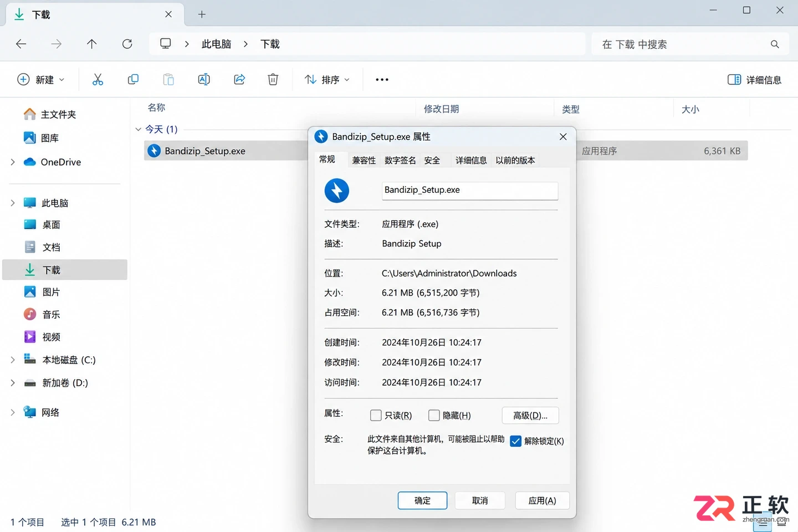Click the search magnifier icon
Screen dimensions: 798x532
[x=775, y=44]
